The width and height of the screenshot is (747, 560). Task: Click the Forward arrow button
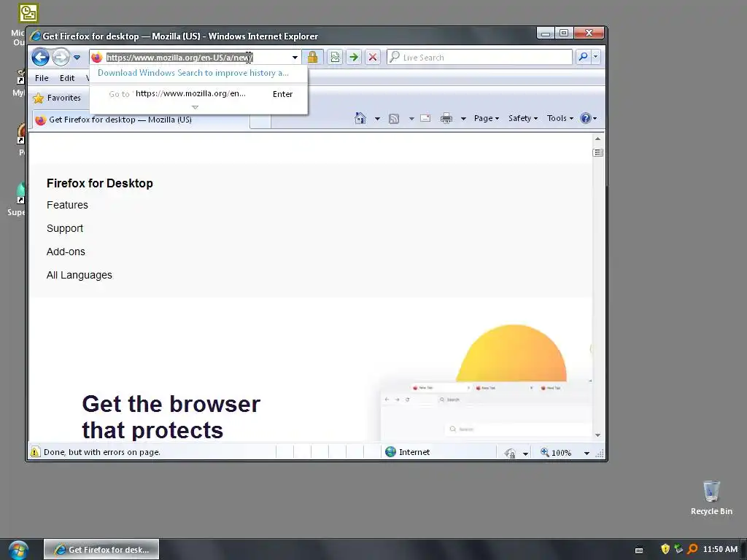coord(61,58)
